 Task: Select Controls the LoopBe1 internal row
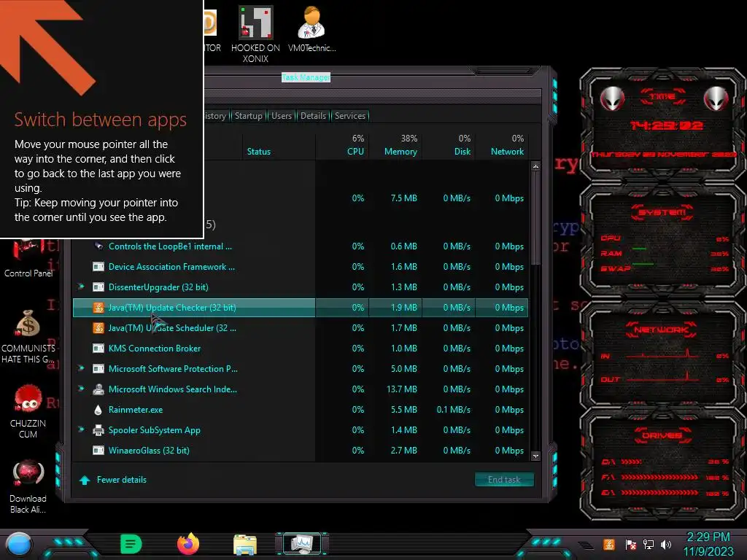(301, 246)
